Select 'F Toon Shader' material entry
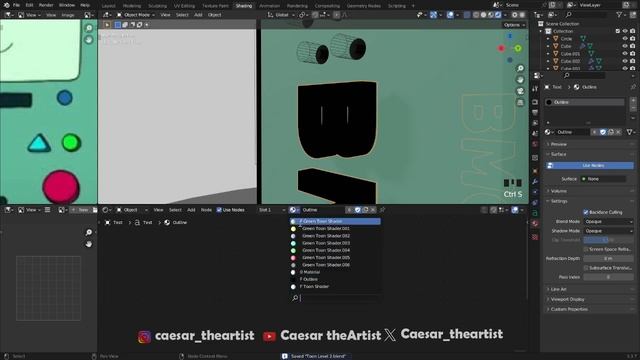640x360 pixels. [335, 287]
